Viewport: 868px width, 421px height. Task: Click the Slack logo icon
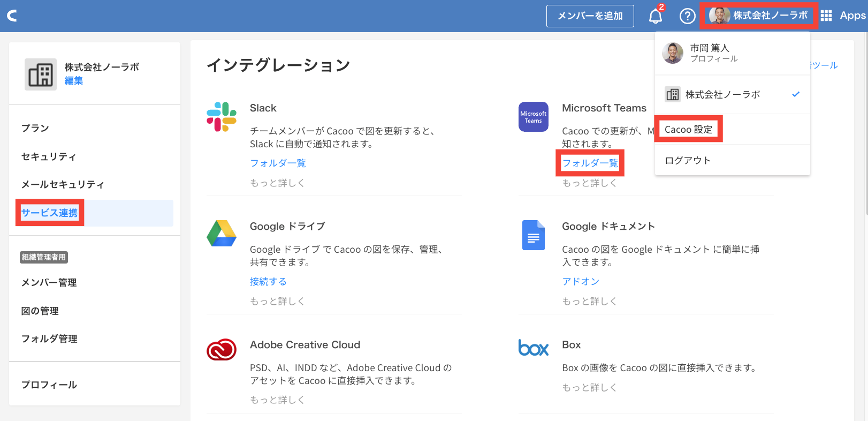point(222,117)
